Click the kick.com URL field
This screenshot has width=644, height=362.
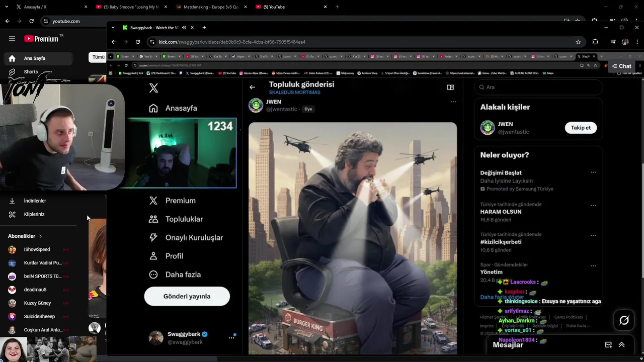[366, 42]
